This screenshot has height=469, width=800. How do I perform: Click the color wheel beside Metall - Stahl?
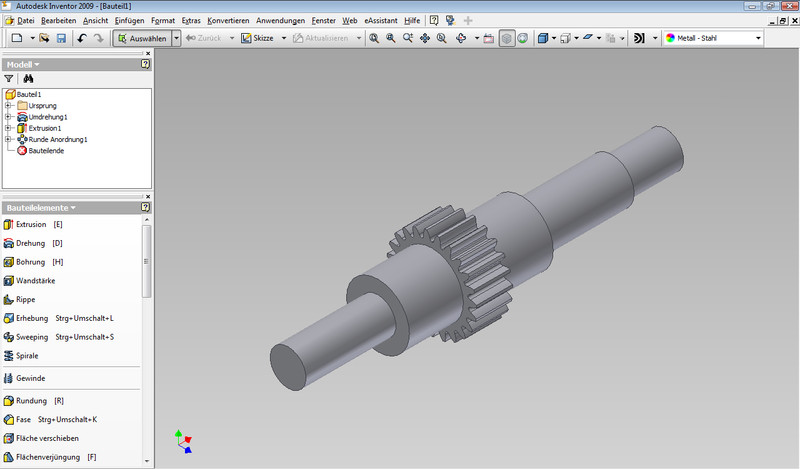[x=669, y=38]
